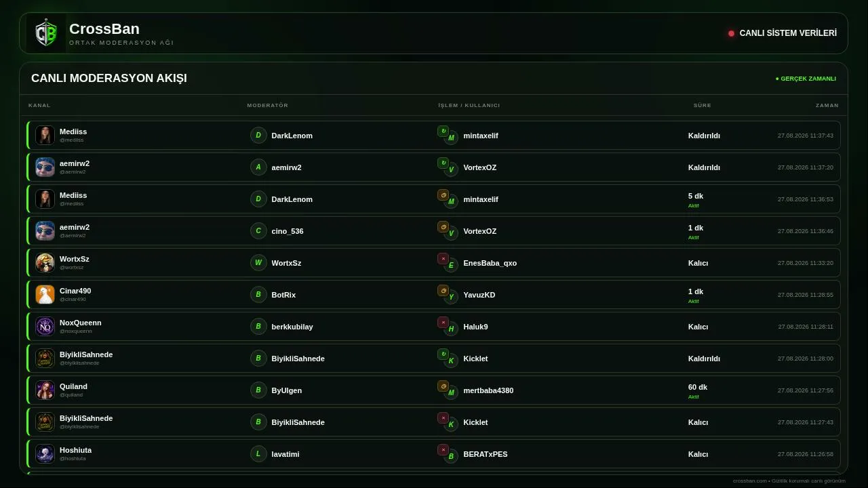Select the ZAMAN column header

click(x=827, y=105)
